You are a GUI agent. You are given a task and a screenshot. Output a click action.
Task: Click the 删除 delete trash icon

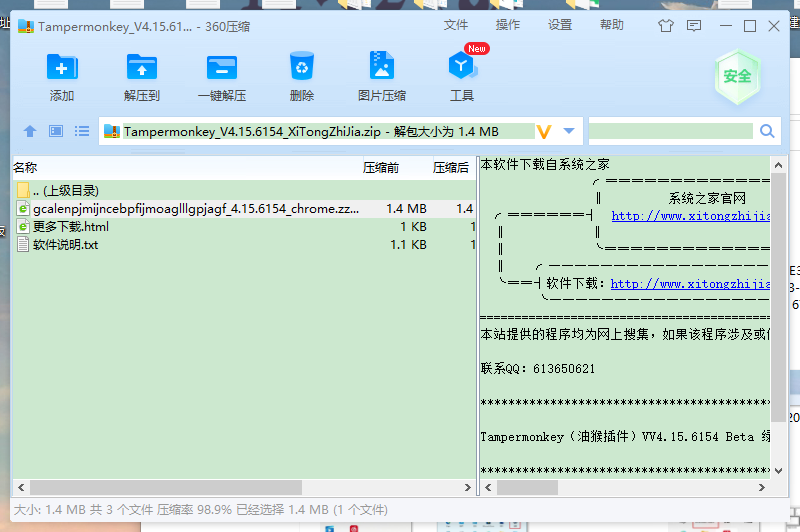point(302,66)
